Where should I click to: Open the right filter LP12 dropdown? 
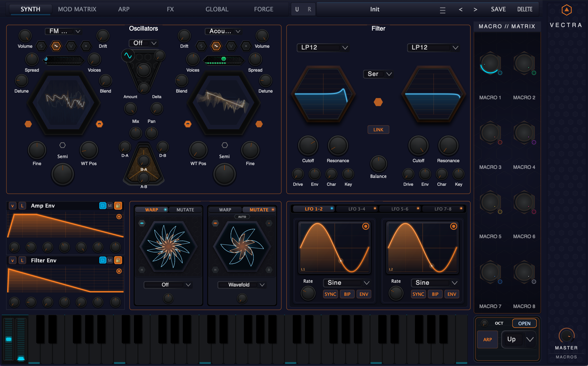433,47
